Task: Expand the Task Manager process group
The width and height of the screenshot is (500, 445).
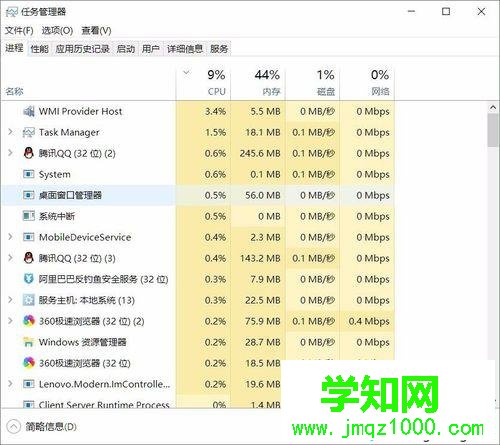Action: click(10, 132)
